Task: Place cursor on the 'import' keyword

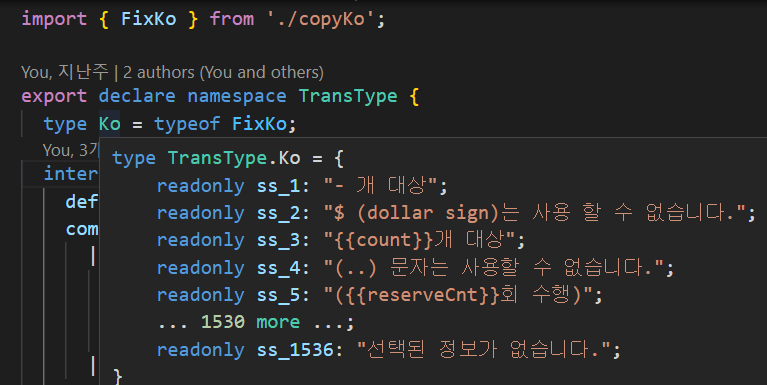Action: pyautogui.click(x=54, y=20)
